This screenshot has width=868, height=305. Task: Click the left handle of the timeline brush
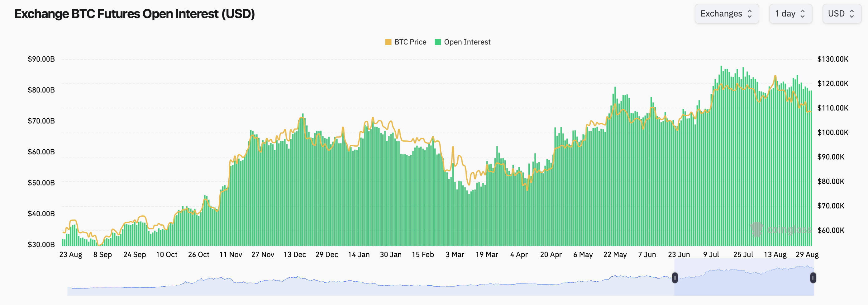(675, 278)
